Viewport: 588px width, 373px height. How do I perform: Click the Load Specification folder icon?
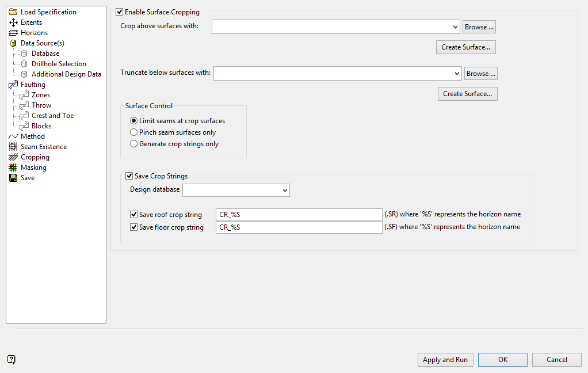pos(14,12)
